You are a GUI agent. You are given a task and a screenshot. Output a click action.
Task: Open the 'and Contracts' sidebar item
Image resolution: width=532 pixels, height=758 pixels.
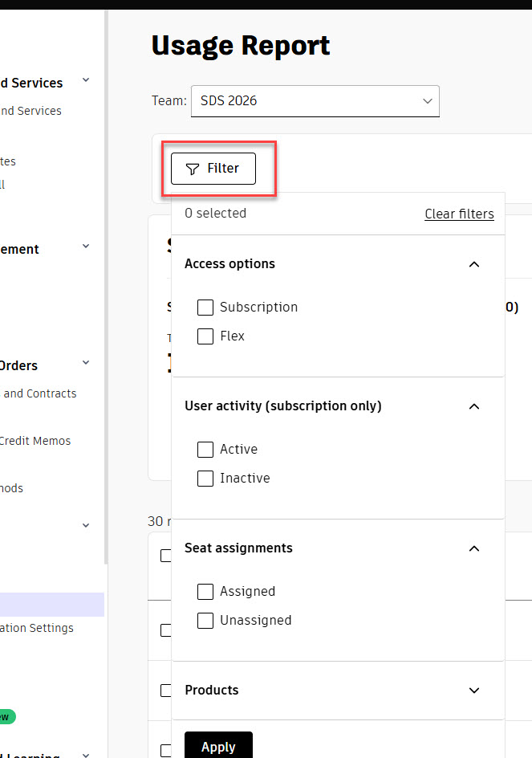(39, 393)
